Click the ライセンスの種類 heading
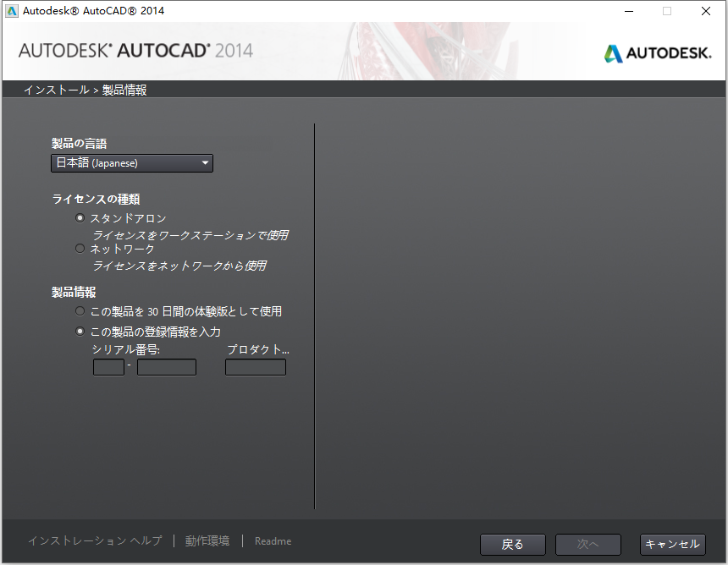728x565 pixels. 97,199
